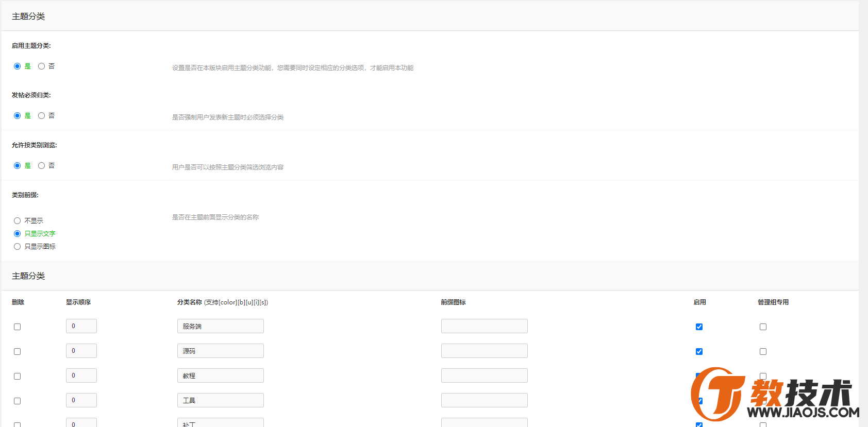Click the hint text 是否在主题前面显示分类的名称
This screenshot has width=868, height=427.
pyautogui.click(x=215, y=217)
